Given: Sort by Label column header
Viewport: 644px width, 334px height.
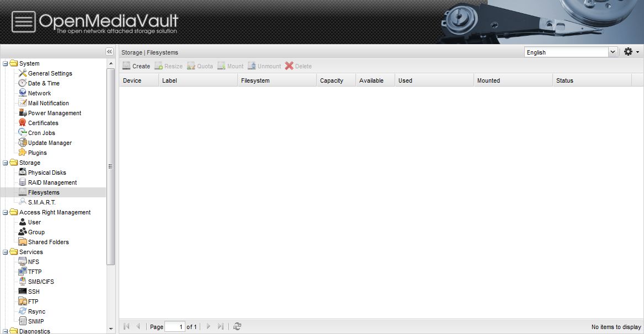Looking at the screenshot, I should (198, 80).
